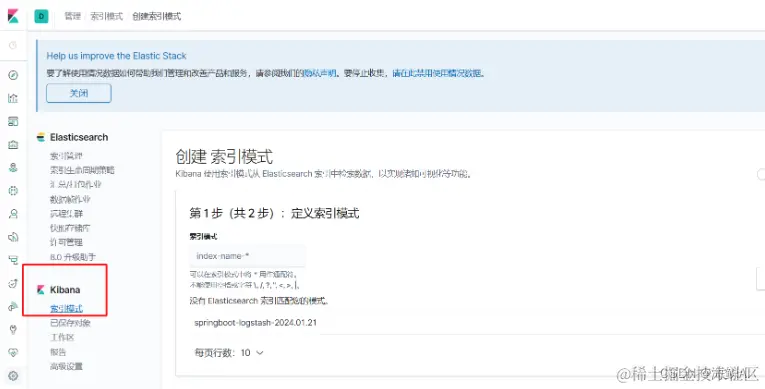Click springboot-logstash-2024.01.21 index row
The width and height of the screenshot is (765, 389).
tap(256, 323)
